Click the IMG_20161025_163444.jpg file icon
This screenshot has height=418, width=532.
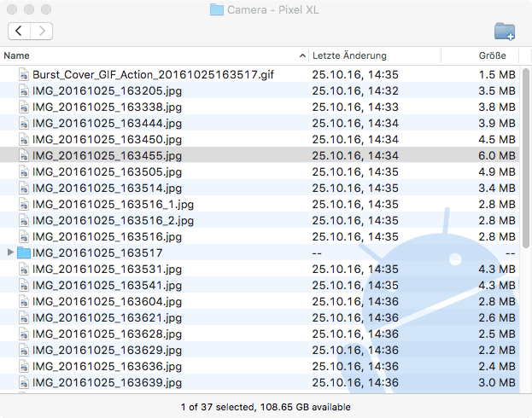pos(24,123)
